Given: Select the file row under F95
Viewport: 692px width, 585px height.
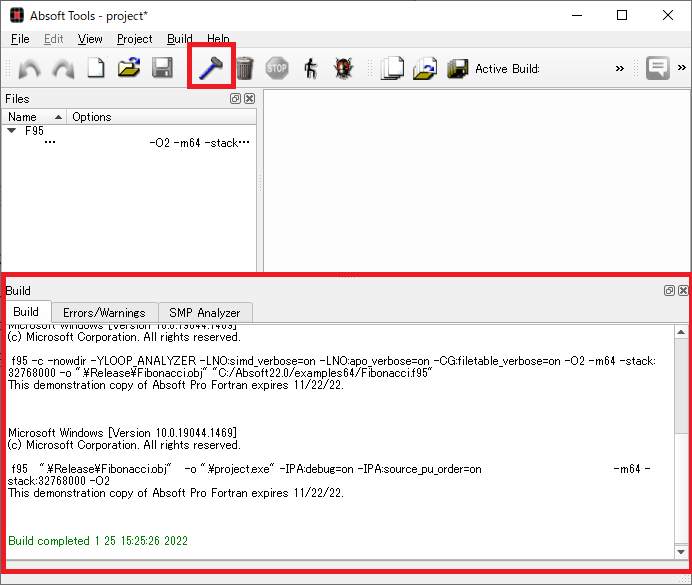Looking at the screenshot, I should tap(129, 143).
